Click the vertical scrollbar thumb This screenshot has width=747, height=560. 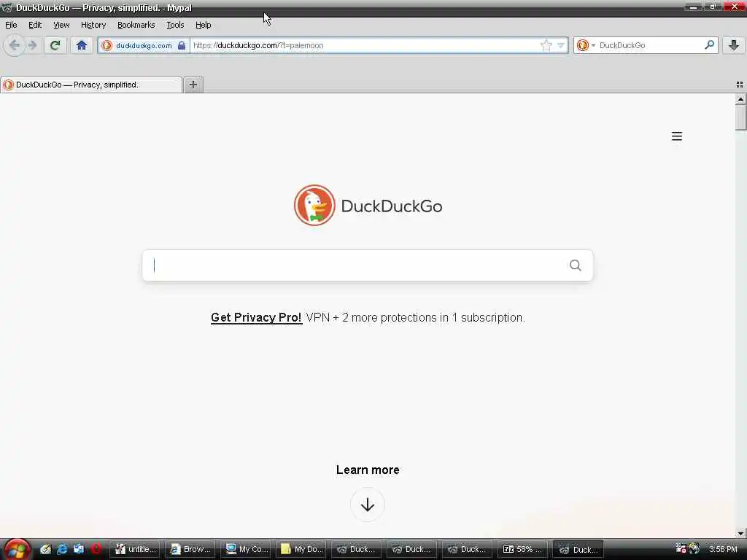tap(740, 117)
